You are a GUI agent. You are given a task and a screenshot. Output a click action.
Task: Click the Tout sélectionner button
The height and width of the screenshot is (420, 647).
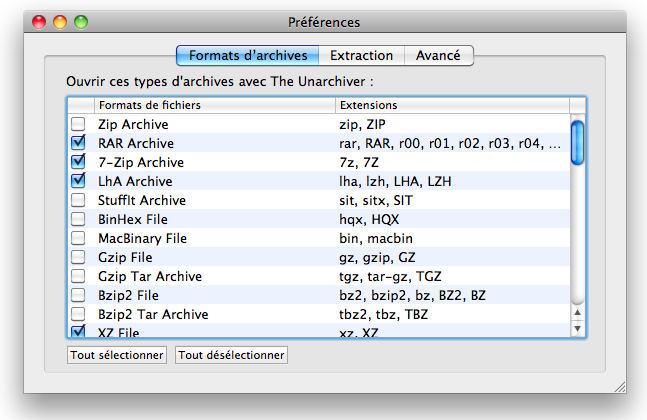[x=117, y=355]
